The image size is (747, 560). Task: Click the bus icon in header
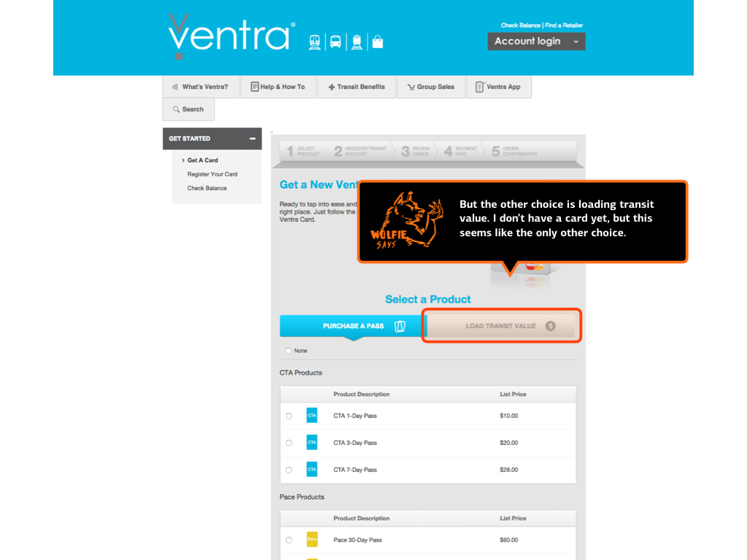point(336,42)
